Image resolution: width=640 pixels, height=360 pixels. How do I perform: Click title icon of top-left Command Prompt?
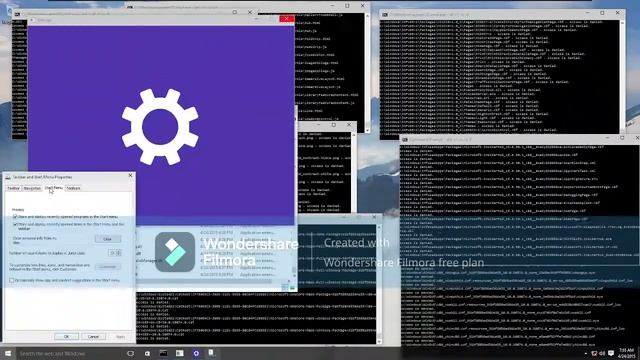(x=17, y=14)
